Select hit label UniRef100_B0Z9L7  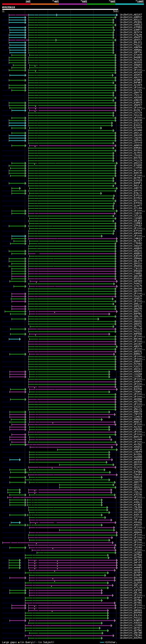coord(131,110)
